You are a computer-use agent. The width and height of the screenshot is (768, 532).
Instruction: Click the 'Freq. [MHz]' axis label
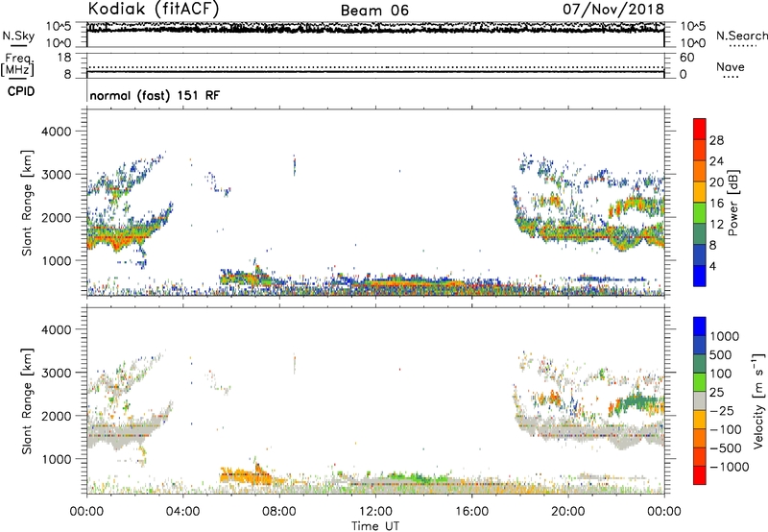point(17,64)
